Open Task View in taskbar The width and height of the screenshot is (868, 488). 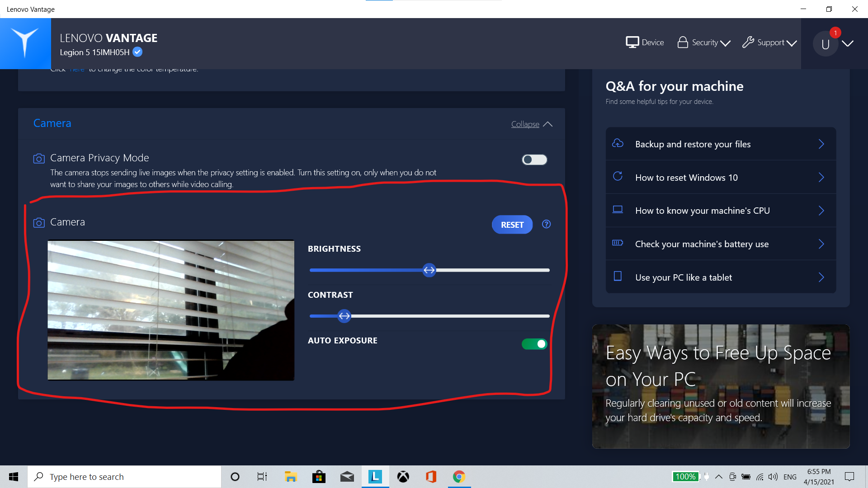click(x=262, y=477)
